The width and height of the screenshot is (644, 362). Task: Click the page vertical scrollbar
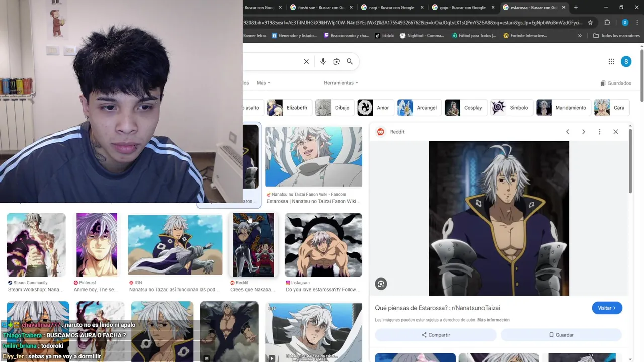pos(642,75)
